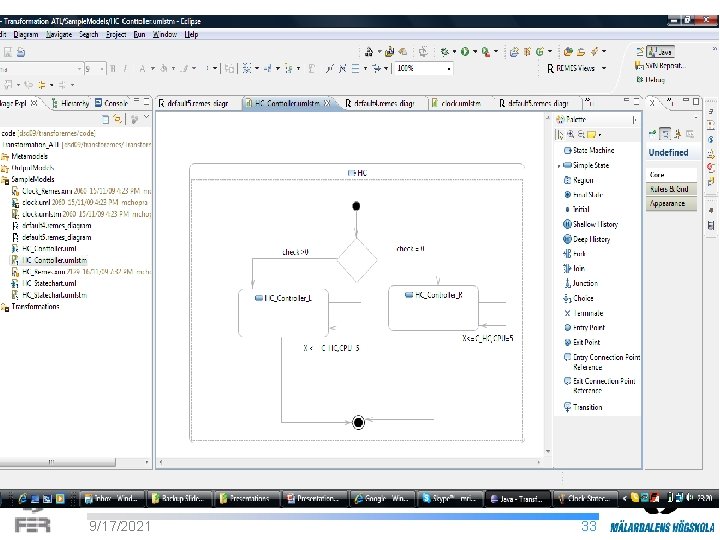Select the Choice palette tool

[578, 298]
